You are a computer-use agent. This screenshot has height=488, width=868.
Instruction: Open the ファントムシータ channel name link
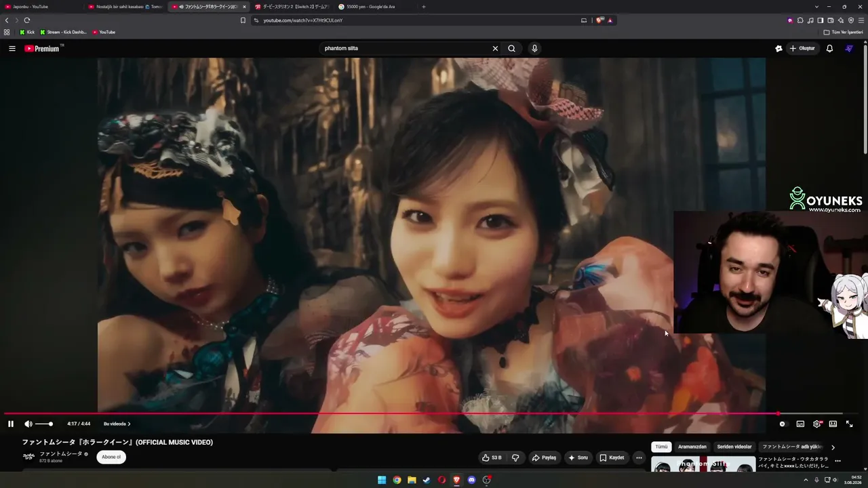61,453
